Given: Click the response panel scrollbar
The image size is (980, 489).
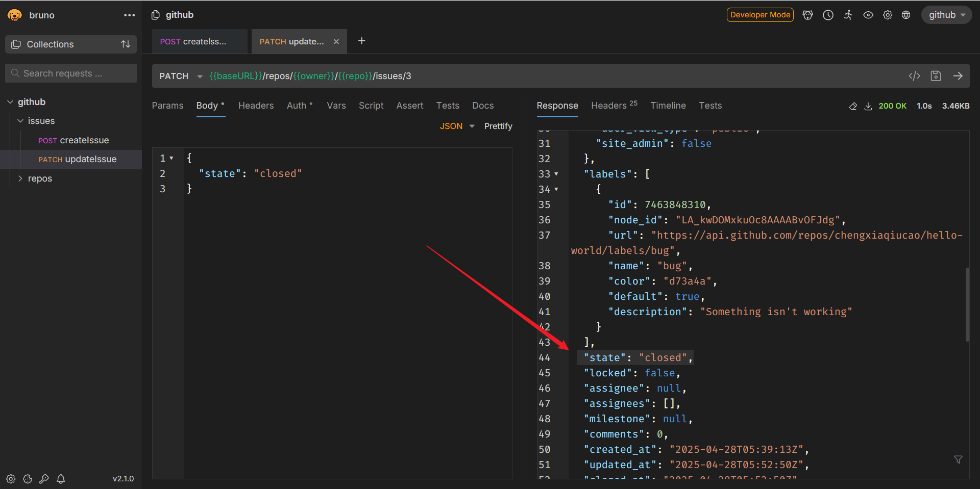Looking at the screenshot, I should pos(967,304).
